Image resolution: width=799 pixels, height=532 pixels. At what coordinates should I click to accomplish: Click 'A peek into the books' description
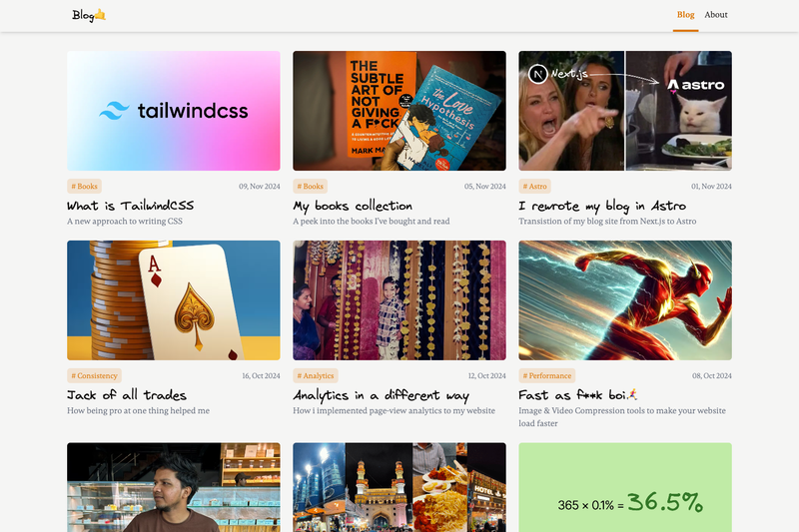pos(372,222)
